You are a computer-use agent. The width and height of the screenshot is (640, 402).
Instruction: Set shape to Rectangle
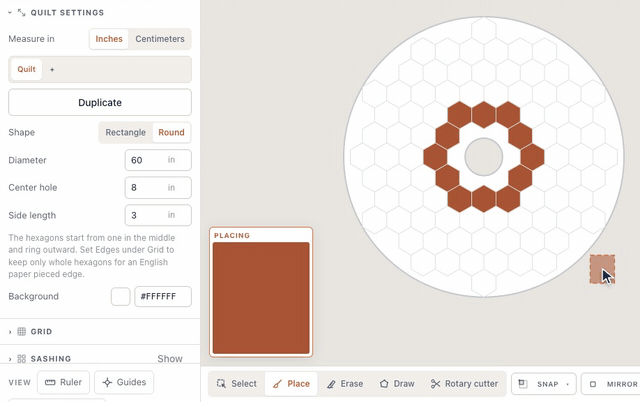(x=126, y=133)
